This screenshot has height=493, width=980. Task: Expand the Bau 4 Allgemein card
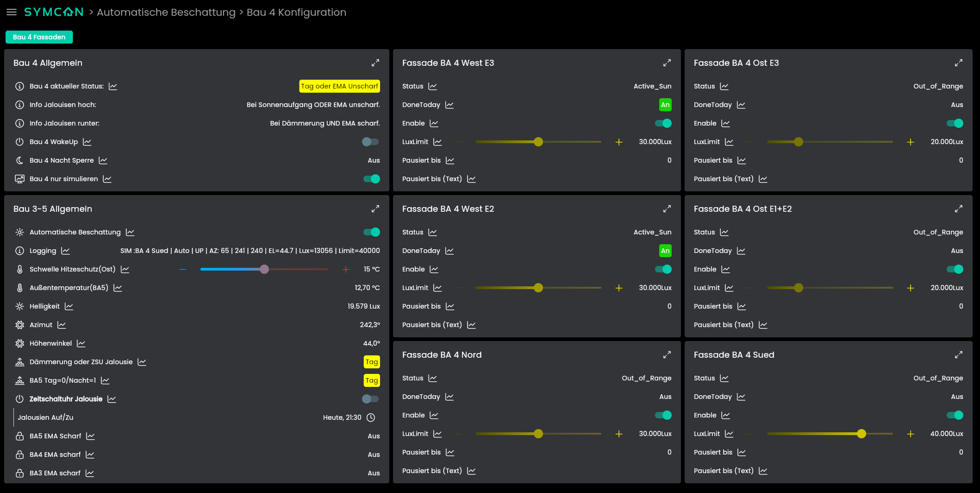[x=375, y=63]
